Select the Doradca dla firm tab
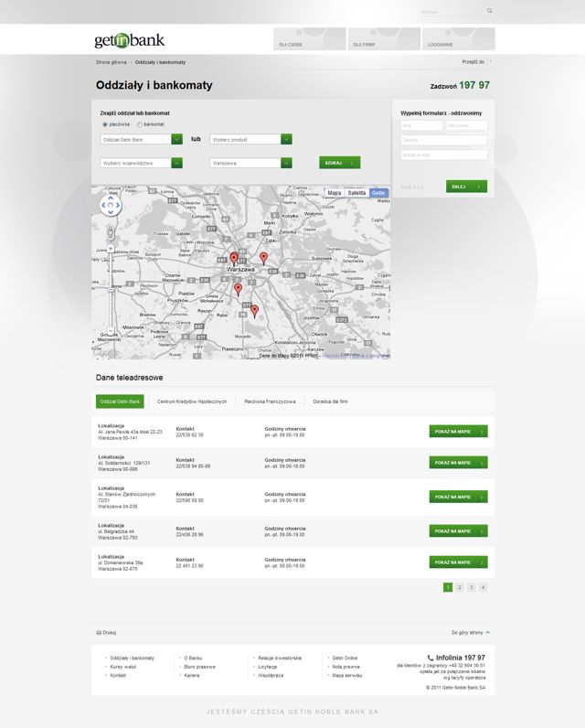 coord(330,401)
